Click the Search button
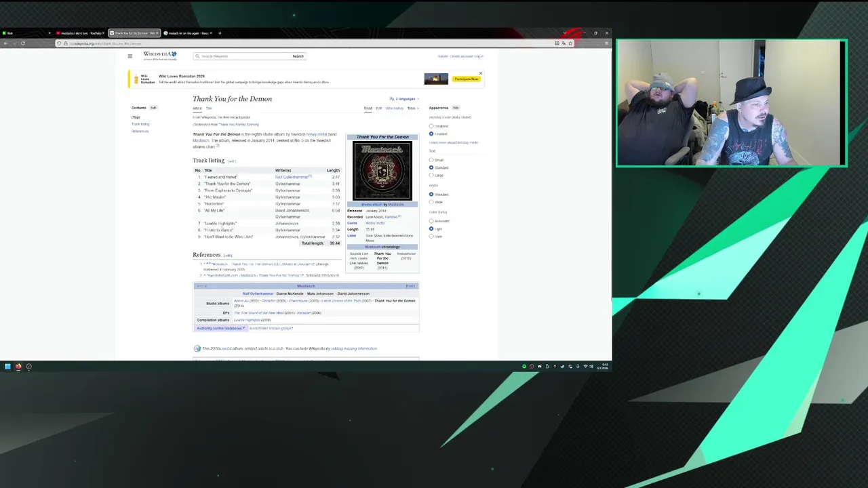868x488 pixels. (298, 56)
